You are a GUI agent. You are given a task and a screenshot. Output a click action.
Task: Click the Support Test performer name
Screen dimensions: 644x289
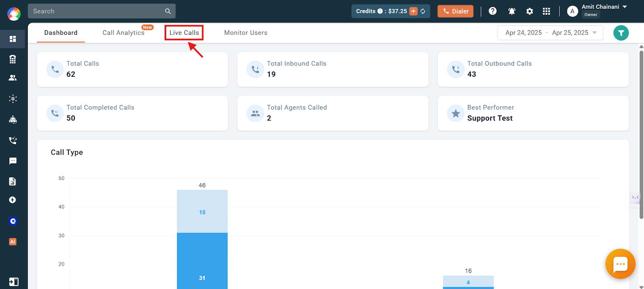pos(490,118)
